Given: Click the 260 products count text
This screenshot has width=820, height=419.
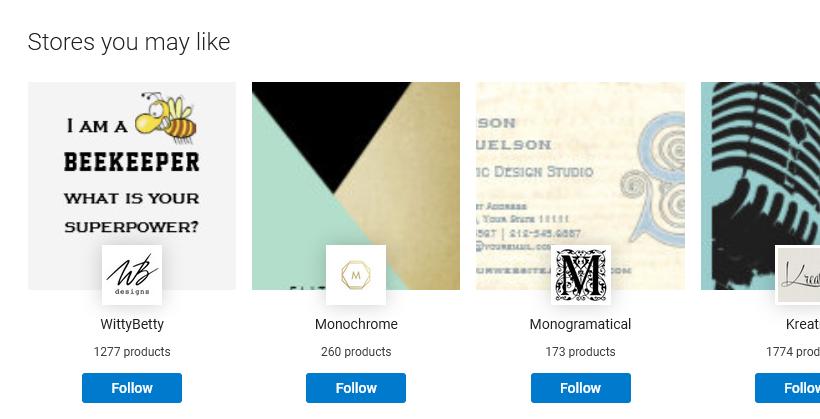Looking at the screenshot, I should pyautogui.click(x=356, y=352).
